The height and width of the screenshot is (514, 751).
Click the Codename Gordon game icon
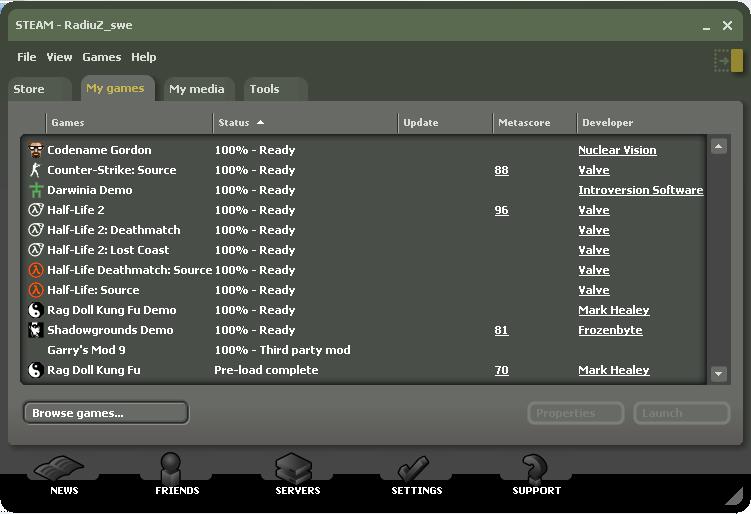(x=35, y=150)
